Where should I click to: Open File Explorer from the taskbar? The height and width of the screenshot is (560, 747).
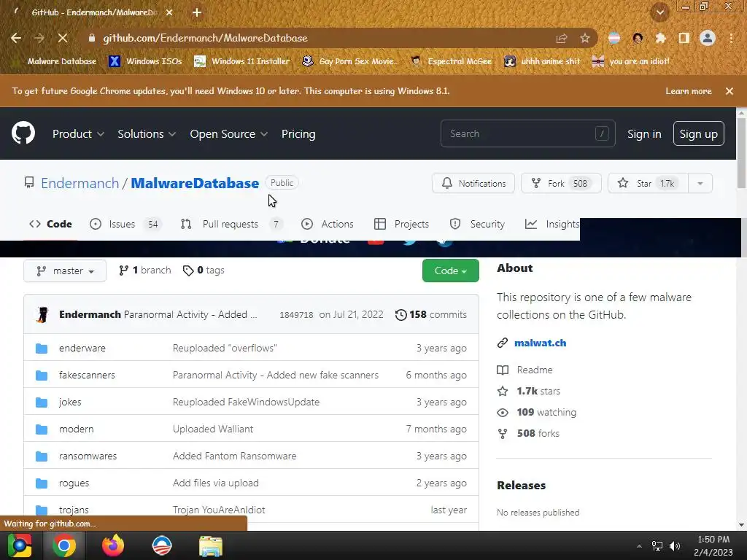point(211,545)
